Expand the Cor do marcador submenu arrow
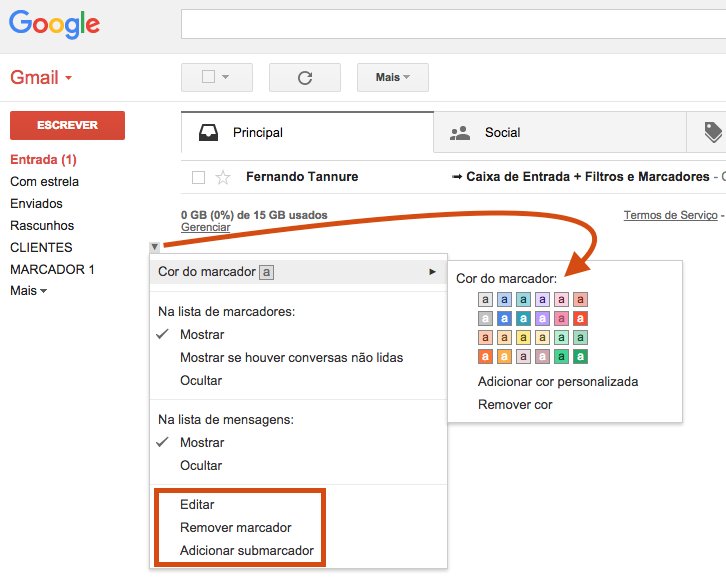 [432, 272]
